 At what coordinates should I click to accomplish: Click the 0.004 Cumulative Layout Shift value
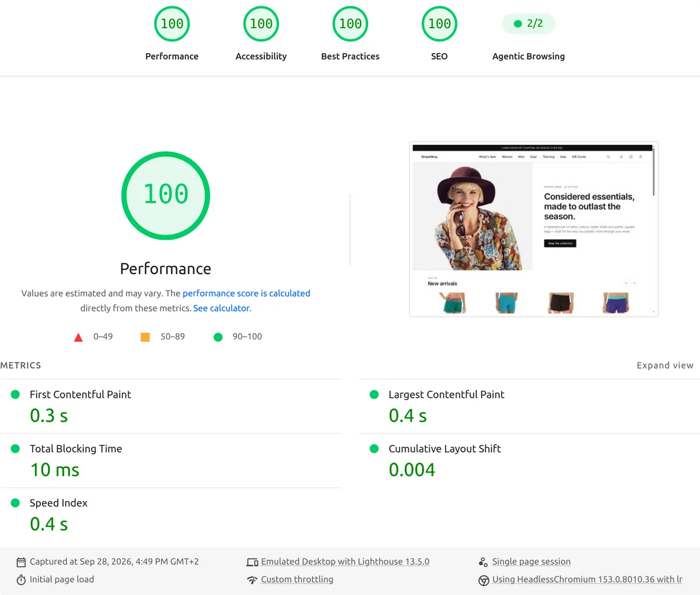tap(412, 470)
